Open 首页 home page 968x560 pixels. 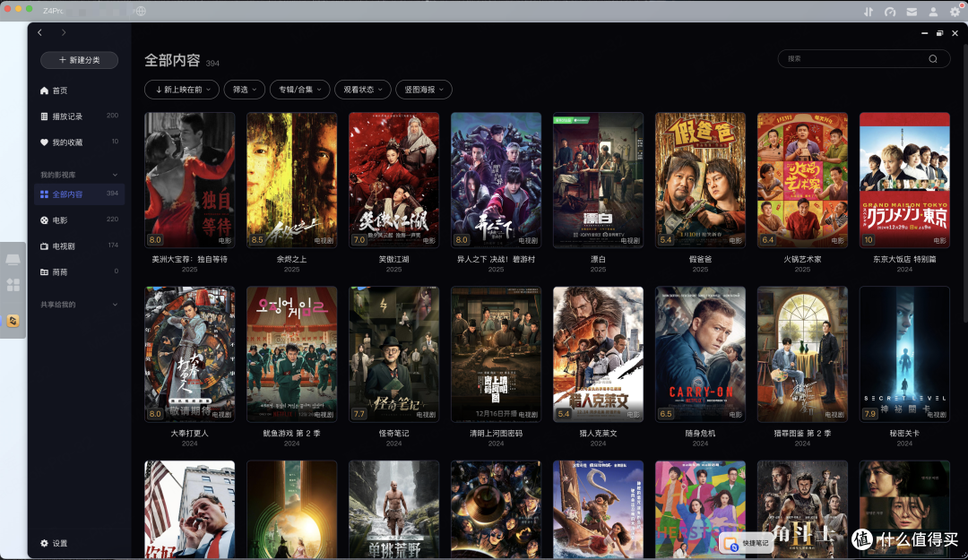coord(79,90)
